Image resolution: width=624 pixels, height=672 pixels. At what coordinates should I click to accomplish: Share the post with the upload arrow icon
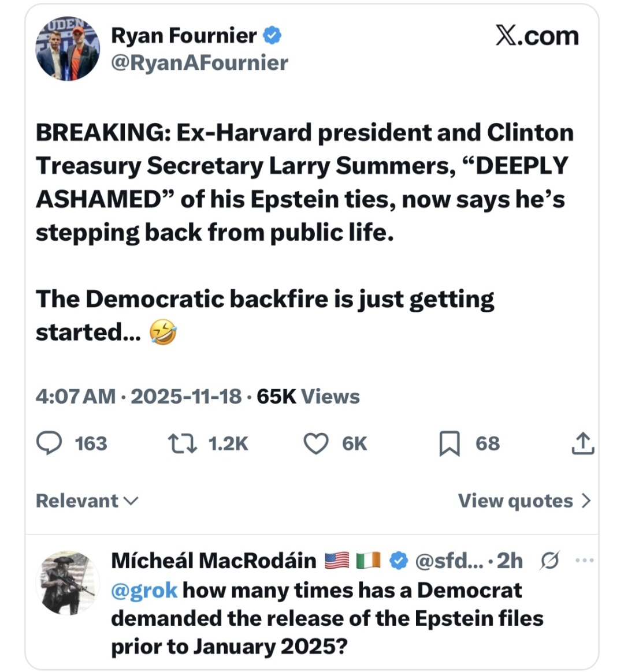coord(582,443)
